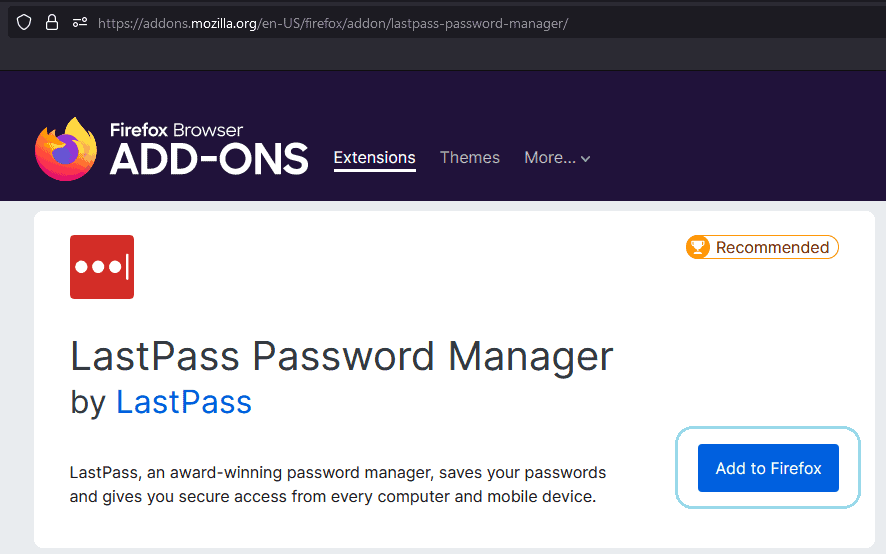
Task: Open the LastPass author link
Action: coord(184,402)
